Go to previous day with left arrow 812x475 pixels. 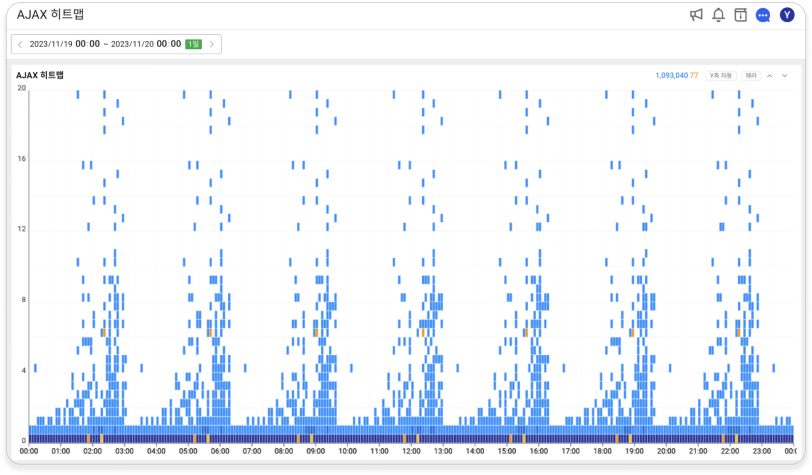click(x=20, y=44)
